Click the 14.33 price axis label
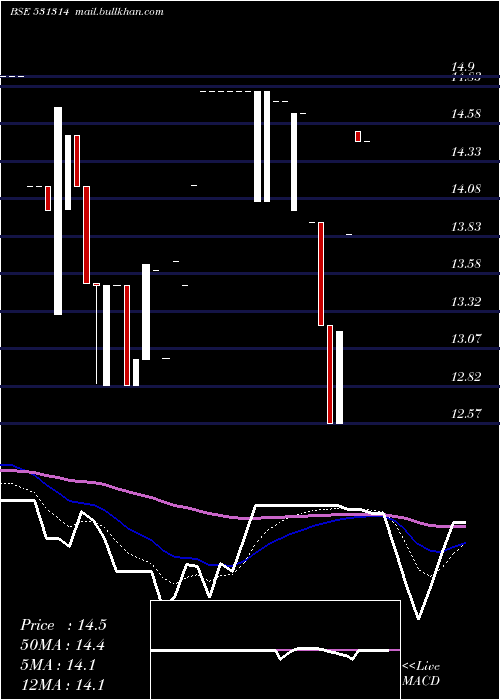This screenshot has height=700, width=500. pos(466,152)
